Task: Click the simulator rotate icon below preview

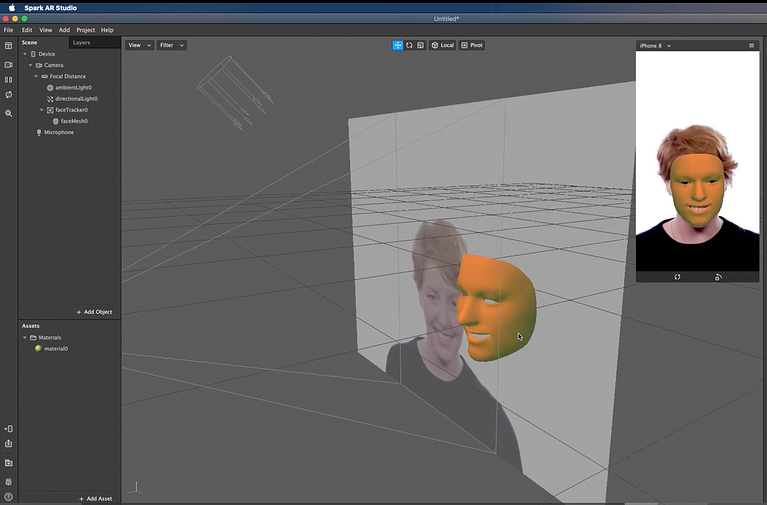Action: [677, 277]
